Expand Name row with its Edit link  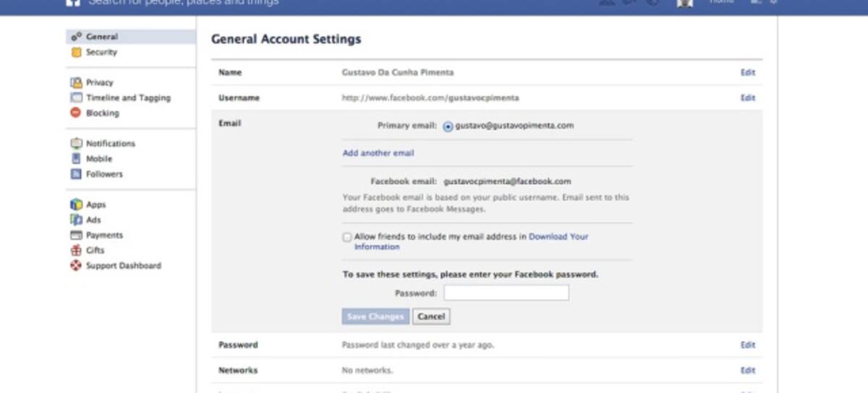pos(747,72)
